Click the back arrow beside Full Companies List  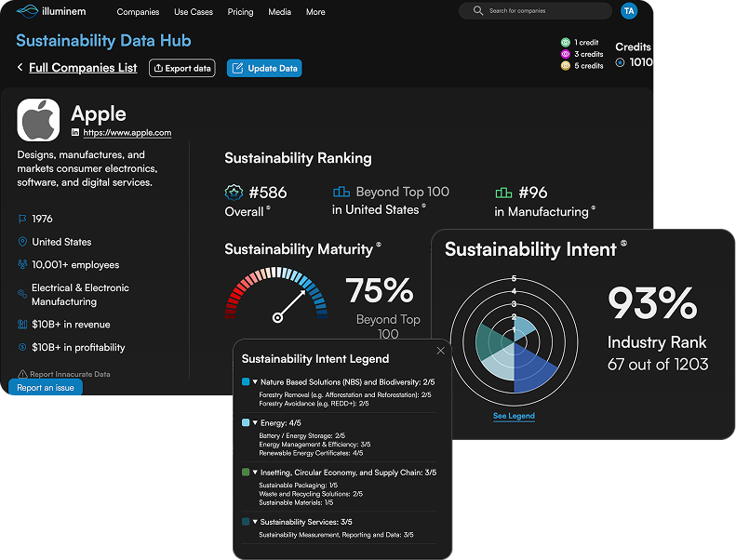tap(20, 67)
